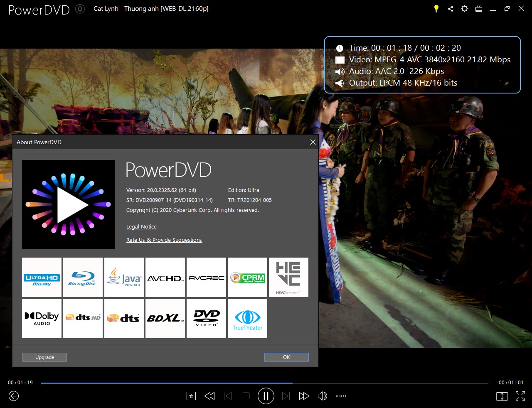The height and width of the screenshot is (408, 532).
Task: Click the DVD Video logo tile
Action: 206,318
